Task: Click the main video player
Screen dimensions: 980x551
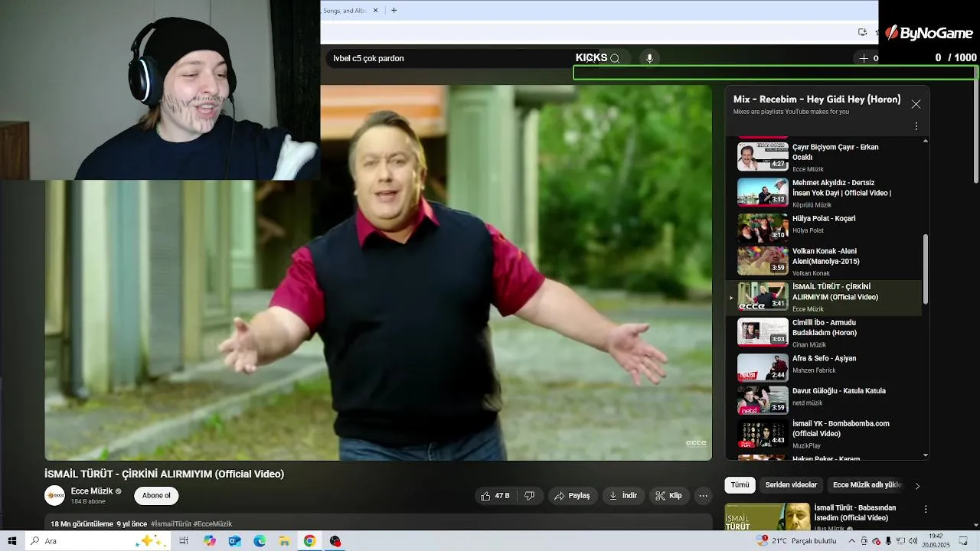Action: coord(378,272)
